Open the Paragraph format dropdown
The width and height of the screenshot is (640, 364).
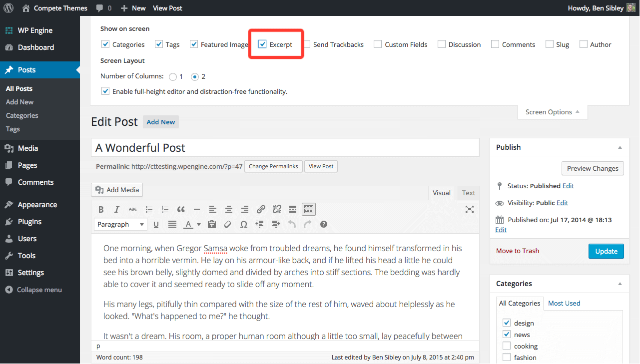pyautogui.click(x=120, y=224)
